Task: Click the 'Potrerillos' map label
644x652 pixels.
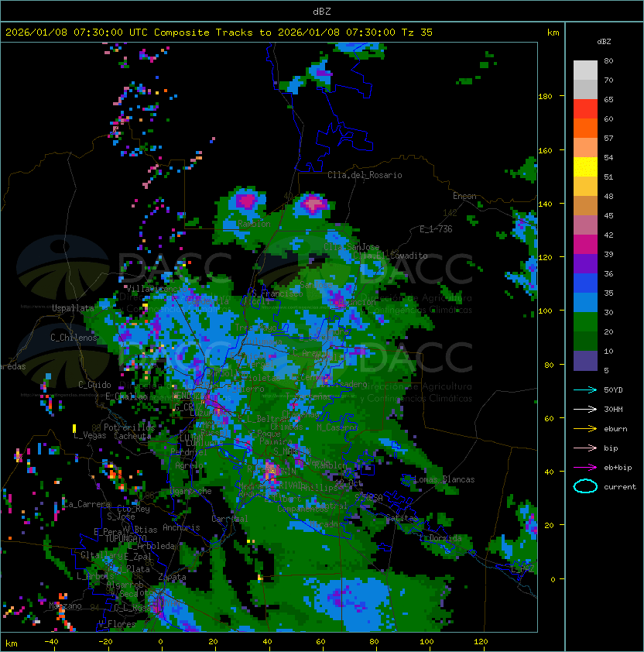Action: tap(129, 427)
